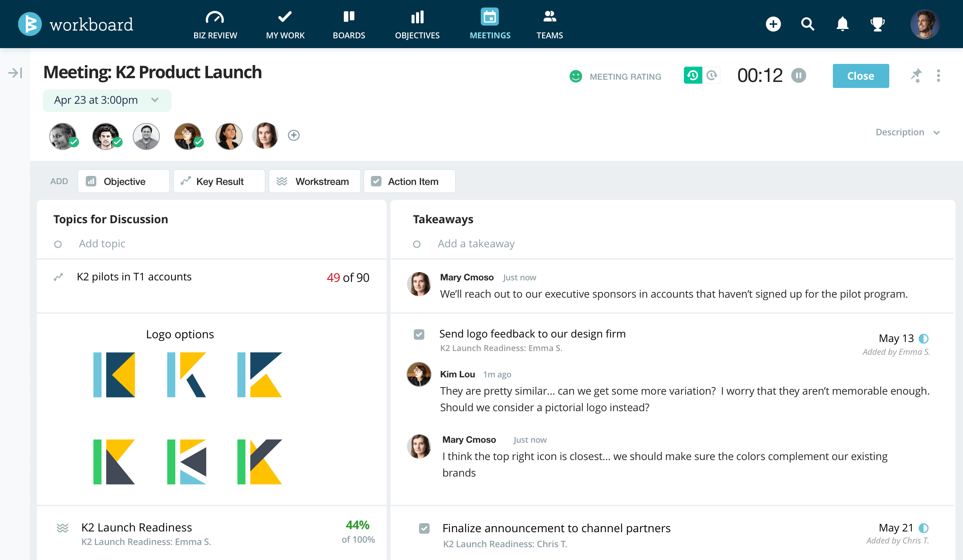Click the 44% progress value

click(x=357, y=525)
